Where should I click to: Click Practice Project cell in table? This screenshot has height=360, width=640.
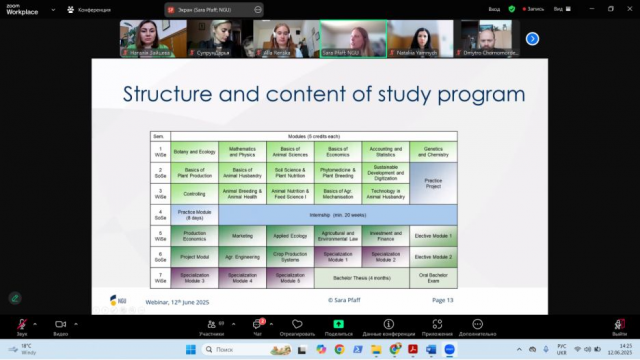tap(433, 183)
